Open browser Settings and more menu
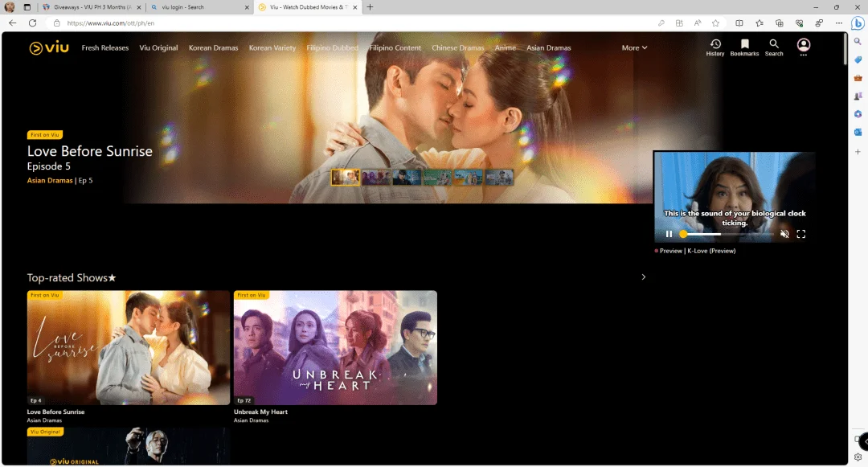The height and width of the screenshot is (467, 868). click(x=838, y=23)
